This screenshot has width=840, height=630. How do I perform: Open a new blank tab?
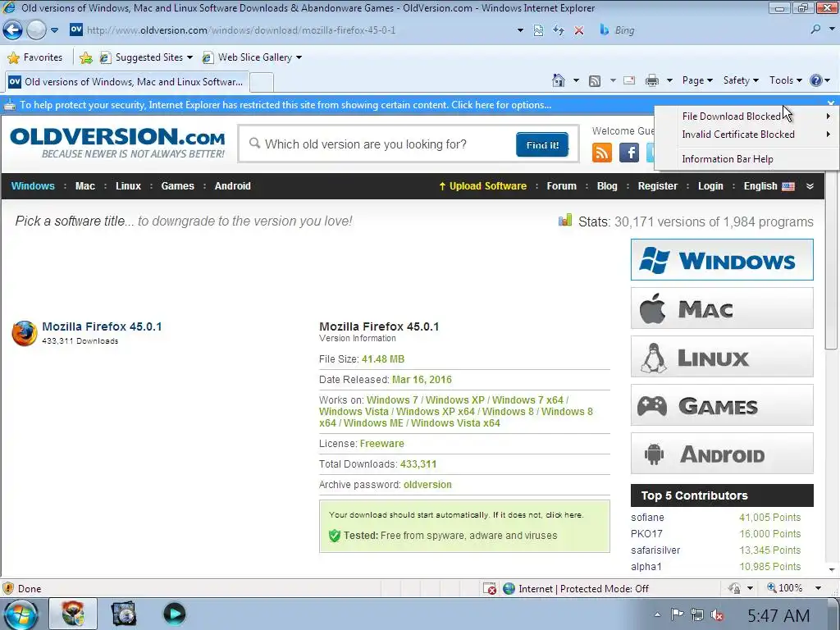point(262,83)
